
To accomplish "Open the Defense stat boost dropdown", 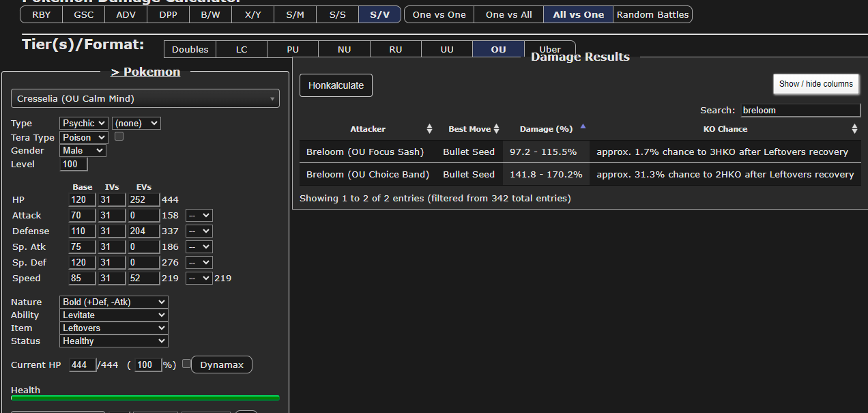I will click(199, 231).
